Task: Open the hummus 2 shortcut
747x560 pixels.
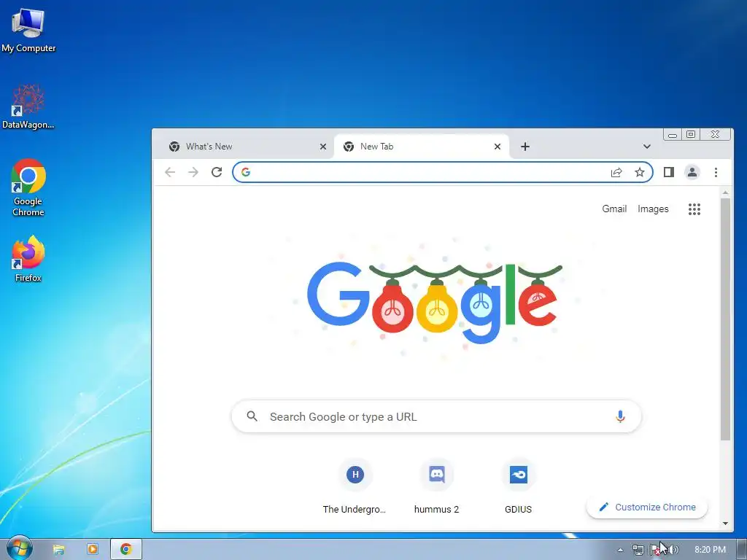Action: 436,486
